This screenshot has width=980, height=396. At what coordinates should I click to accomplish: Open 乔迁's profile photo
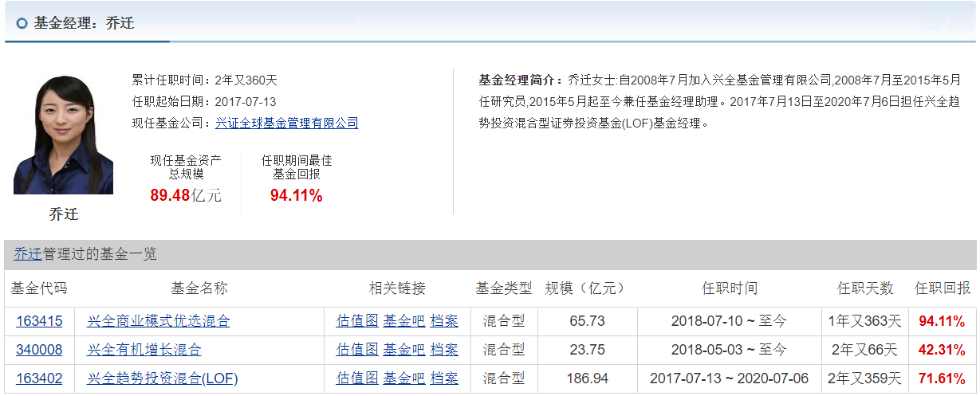64,135
